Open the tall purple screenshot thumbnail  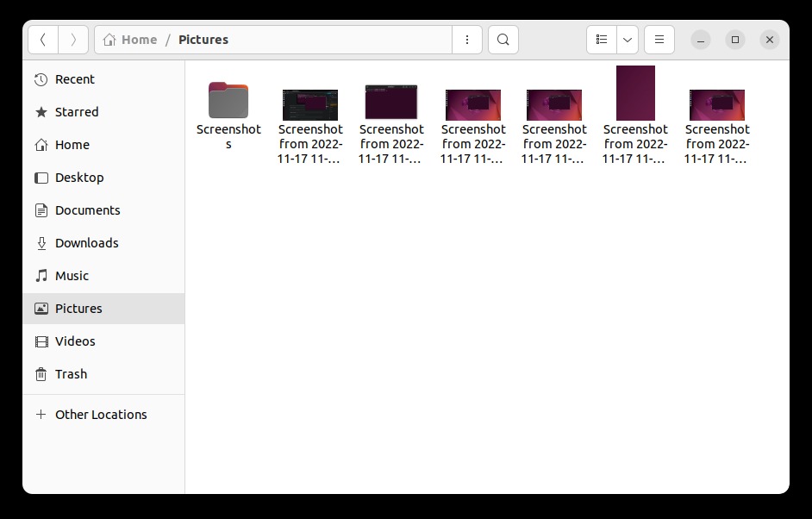[x=635, y=92]
